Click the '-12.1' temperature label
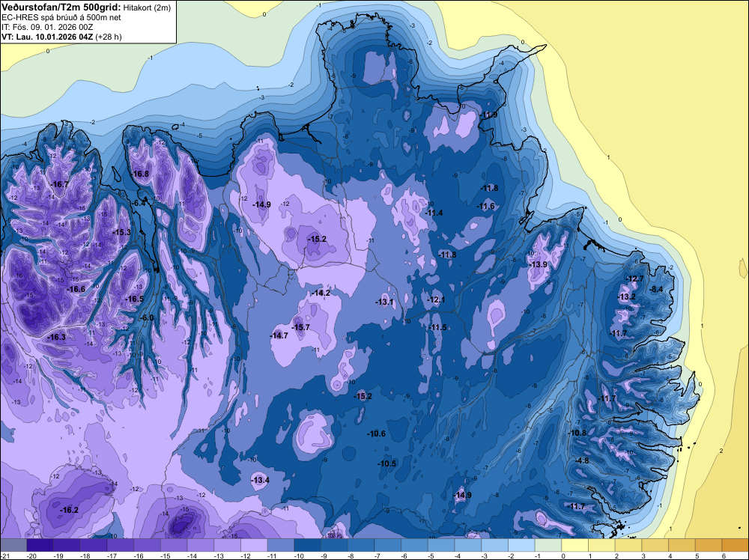Screen dimensions: 749x560 tap(436, 299)
